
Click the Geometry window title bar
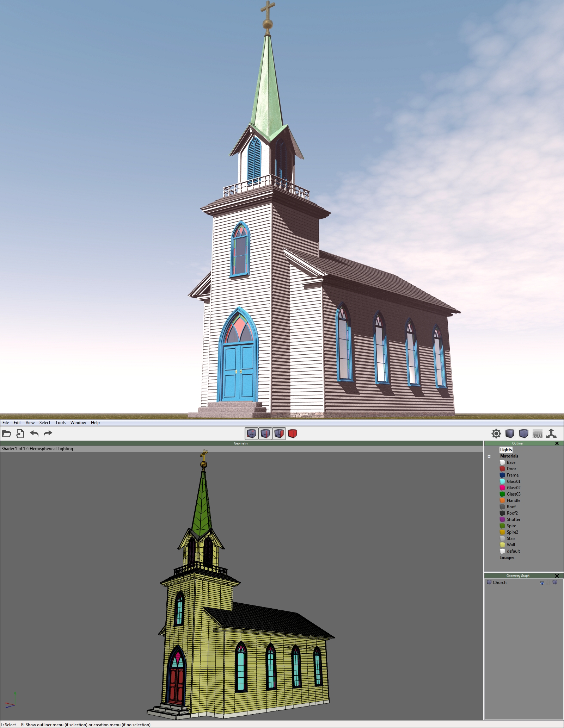point(241,443)
